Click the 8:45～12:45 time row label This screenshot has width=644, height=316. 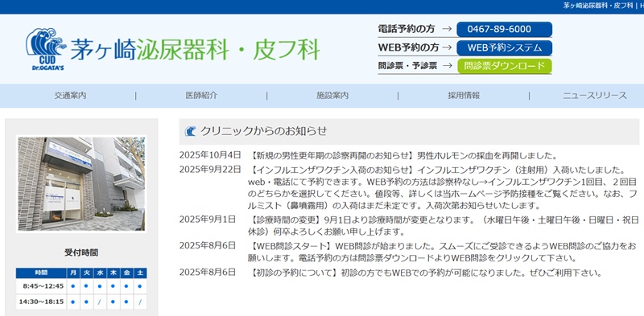point(43,286)
